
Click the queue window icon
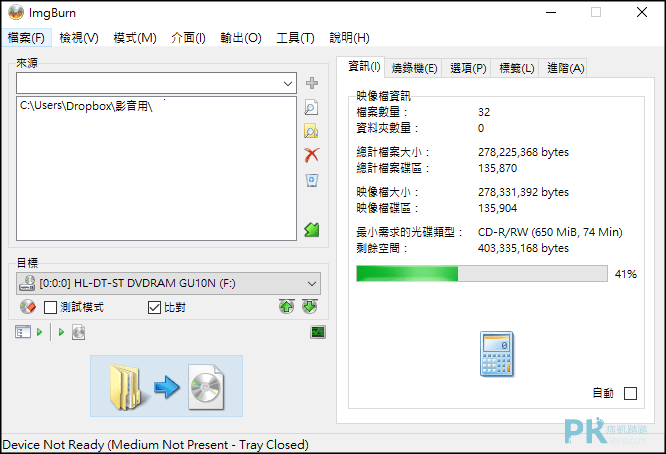23,332
